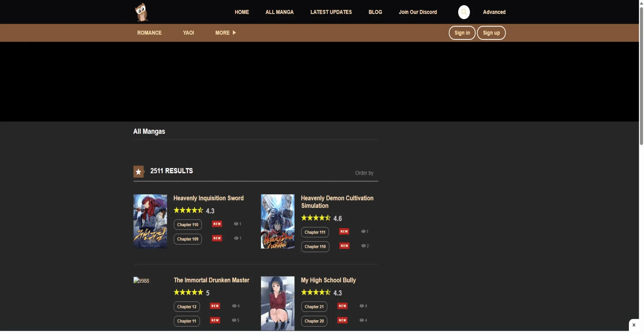Click the star icon beside 2511 RESULTS
The height and width of the screenshot is (334, 644).
pyautogui.click(x=139, y=171)
